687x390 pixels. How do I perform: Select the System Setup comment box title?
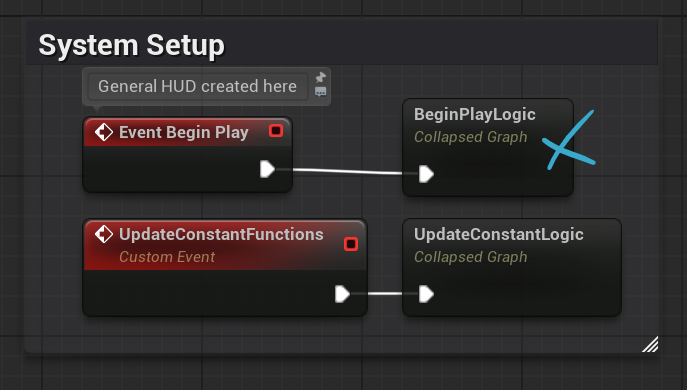pyautogui.click(x=131, y=45)
